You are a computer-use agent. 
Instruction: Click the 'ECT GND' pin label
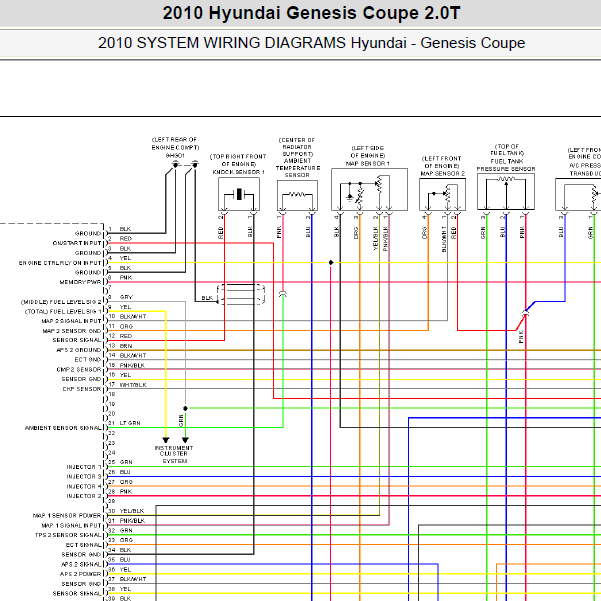click(x=88, y=360)
